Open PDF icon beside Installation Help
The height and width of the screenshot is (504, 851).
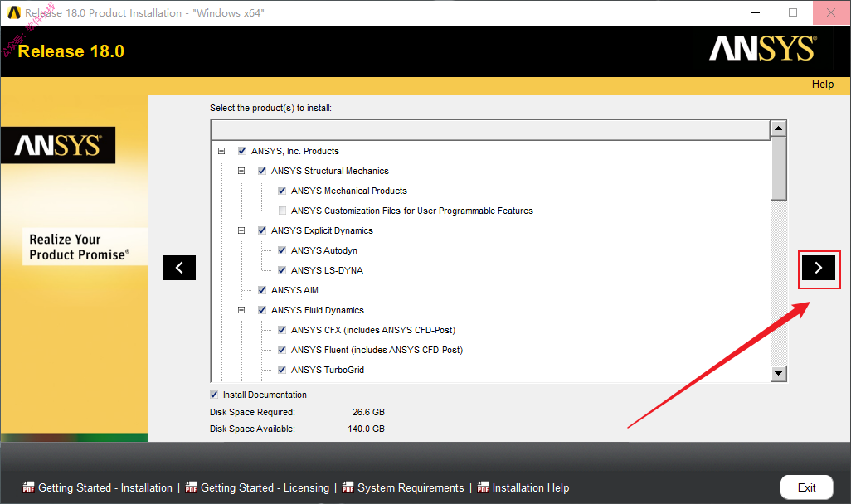(x=483, y=487)
